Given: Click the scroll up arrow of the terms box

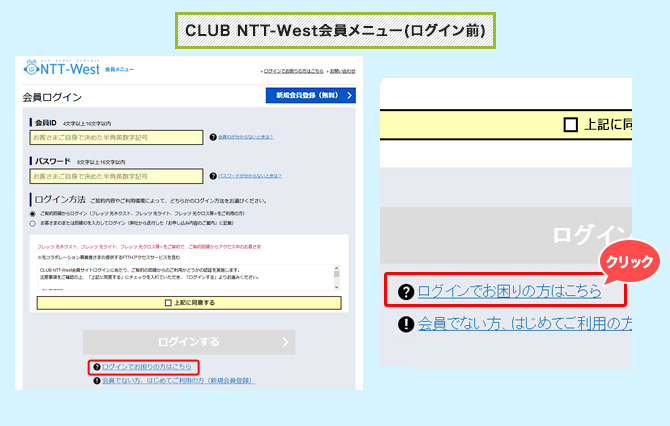Looking at the screenshot, I should [336, 268].
